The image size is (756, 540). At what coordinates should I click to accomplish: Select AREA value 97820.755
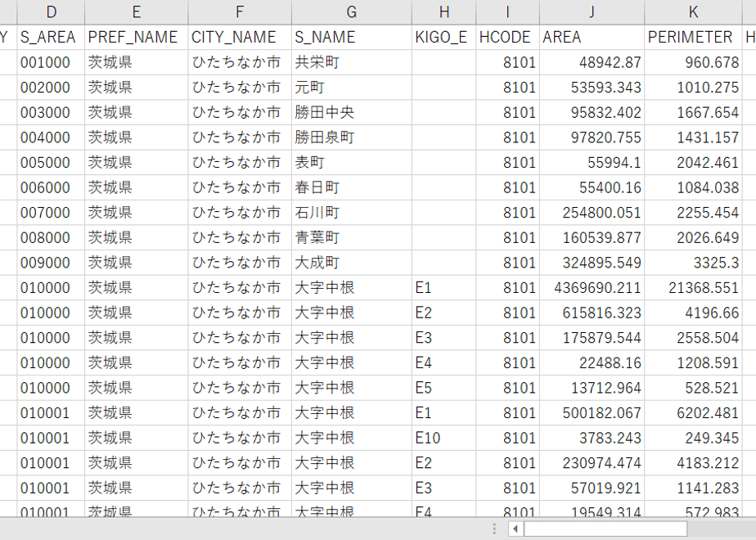[592, 137]
